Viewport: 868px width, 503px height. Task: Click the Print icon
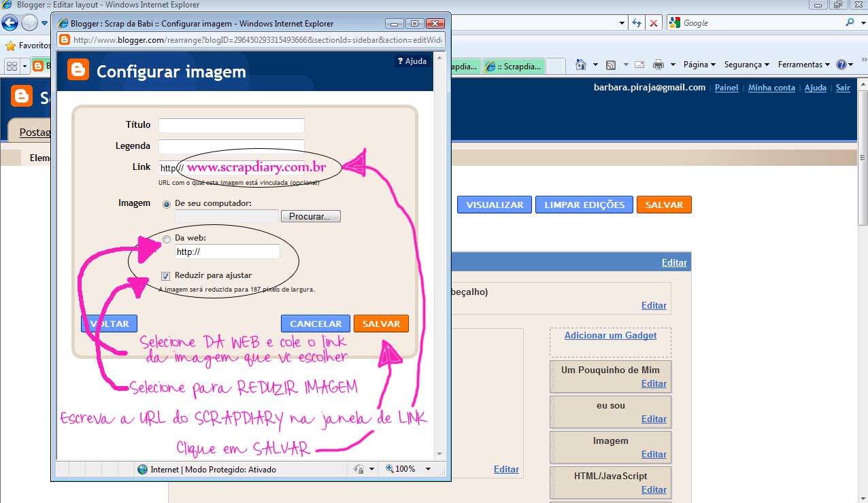[x=658, y=65]
